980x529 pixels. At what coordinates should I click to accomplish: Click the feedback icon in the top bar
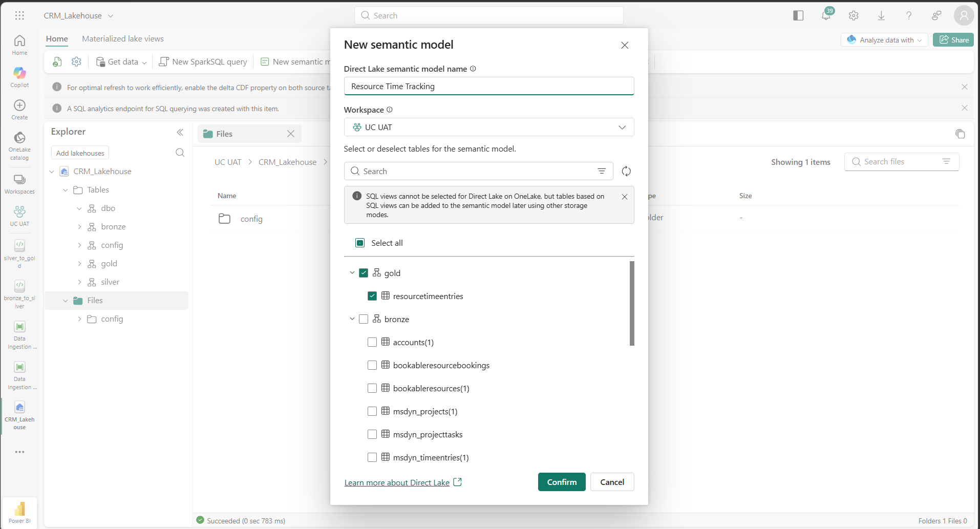(936, 15)
